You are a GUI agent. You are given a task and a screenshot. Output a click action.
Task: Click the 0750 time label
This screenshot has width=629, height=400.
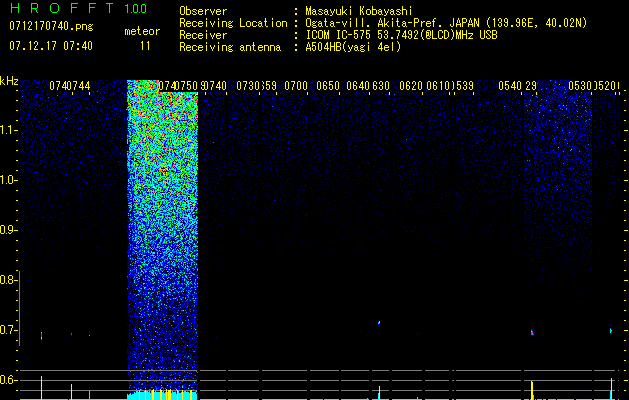coord(187,86)
